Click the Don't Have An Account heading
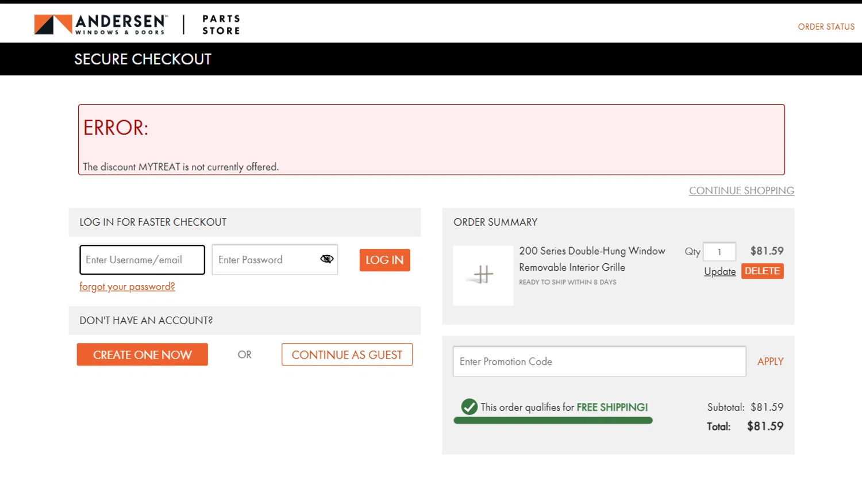Image resolution: width=862 pixels, height=504 pixels. [x=146, y=320]
